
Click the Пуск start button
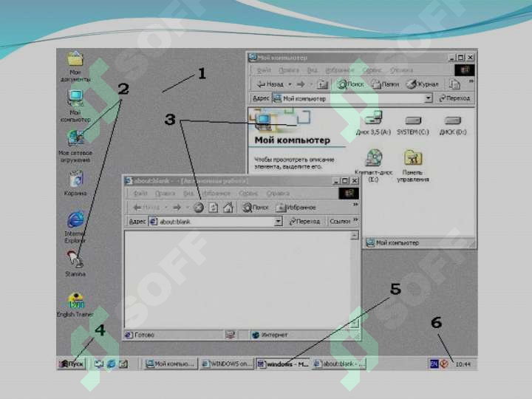[71, 364]
